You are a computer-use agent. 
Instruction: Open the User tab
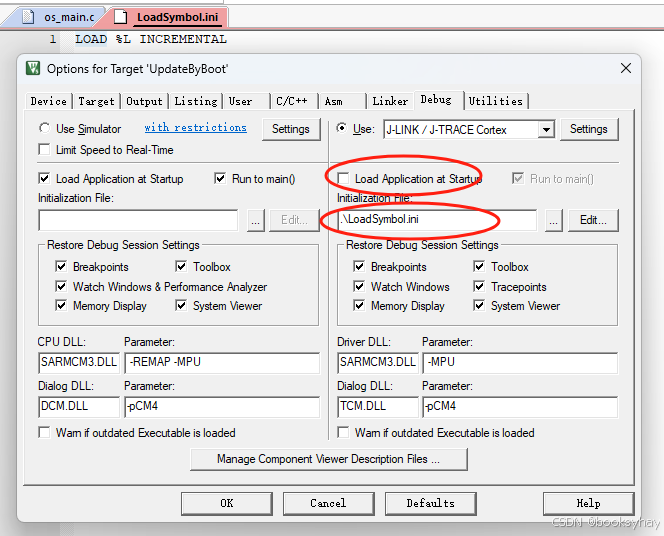click(x=246, y=102)
